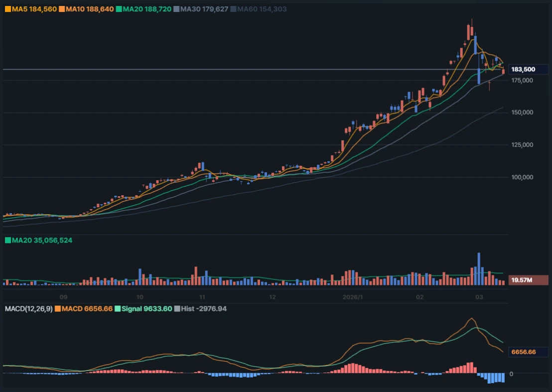Open the MACD(12,26,9) indicator settings label
Image resolution: width=552 pixels, height=392 pixels.
tap(28, 309)
